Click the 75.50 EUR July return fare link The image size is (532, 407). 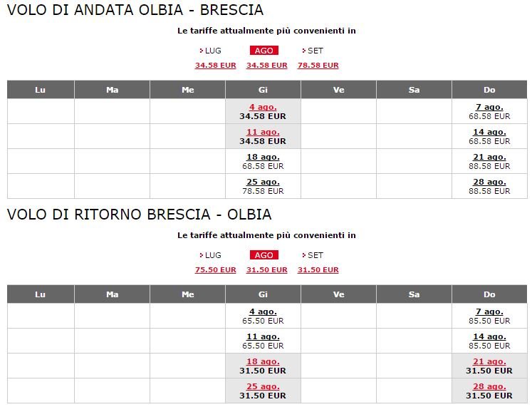point(216,270)
